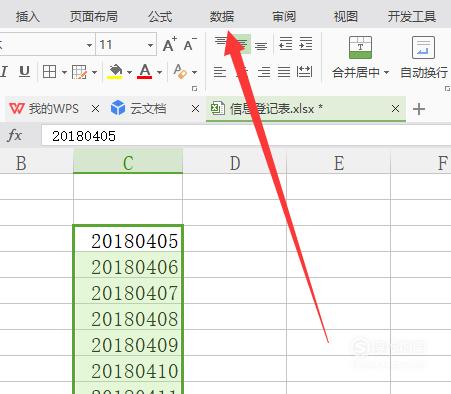The width and height of the screenshot is (451, 394).
Task: Expand the fill color dropdown arrow
Action: click(129, 72)
